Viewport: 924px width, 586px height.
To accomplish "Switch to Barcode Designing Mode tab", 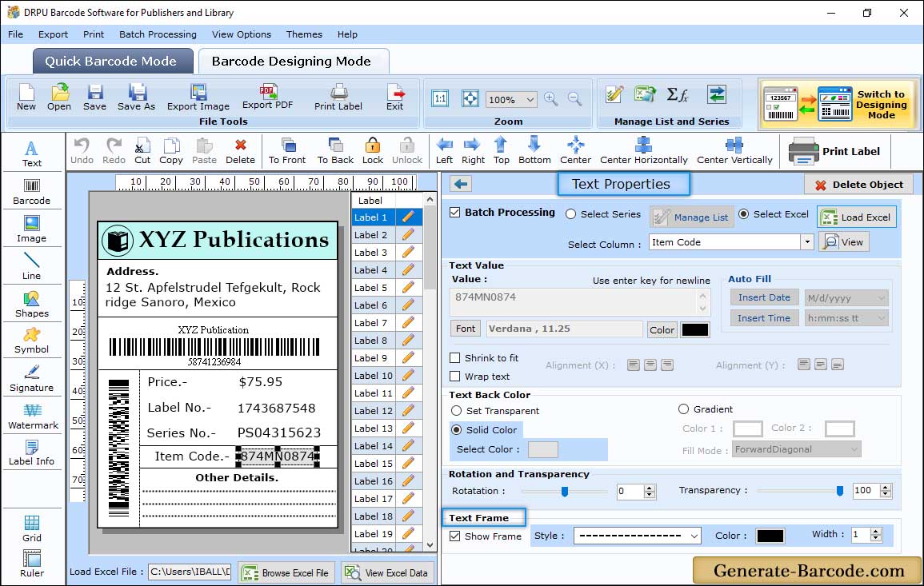I will 292,62.
